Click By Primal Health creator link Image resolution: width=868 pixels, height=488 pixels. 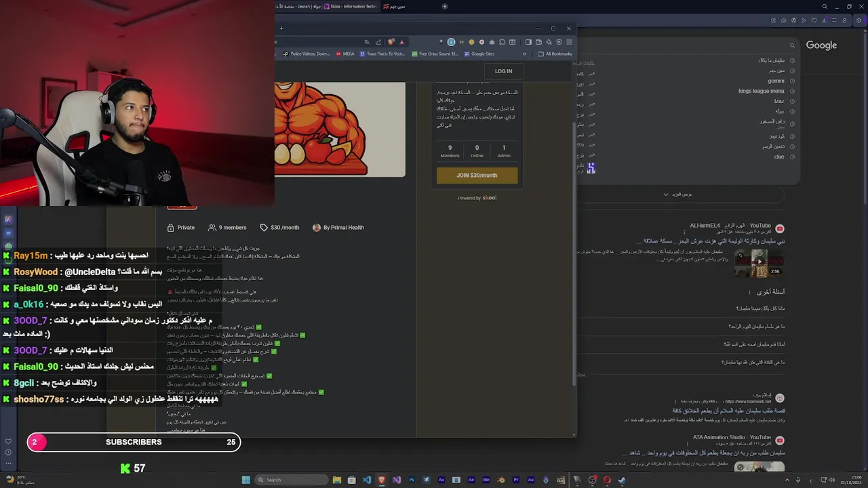coord(338,228)
